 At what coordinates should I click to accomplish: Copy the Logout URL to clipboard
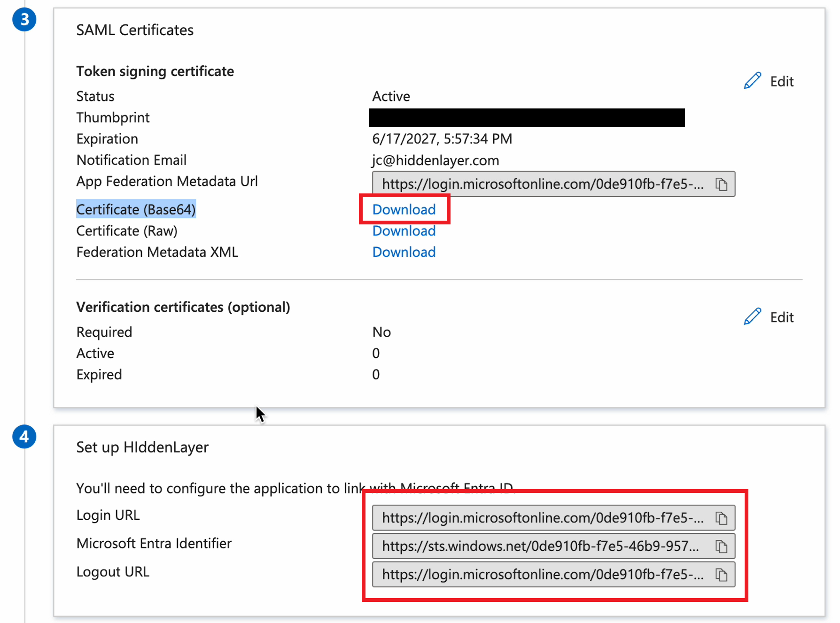722,575
